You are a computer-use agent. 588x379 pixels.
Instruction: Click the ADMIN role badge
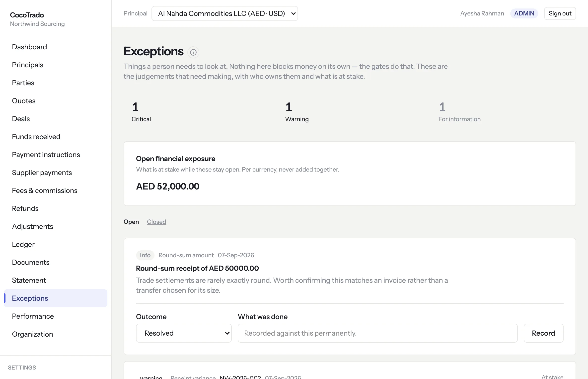(524, 13)
